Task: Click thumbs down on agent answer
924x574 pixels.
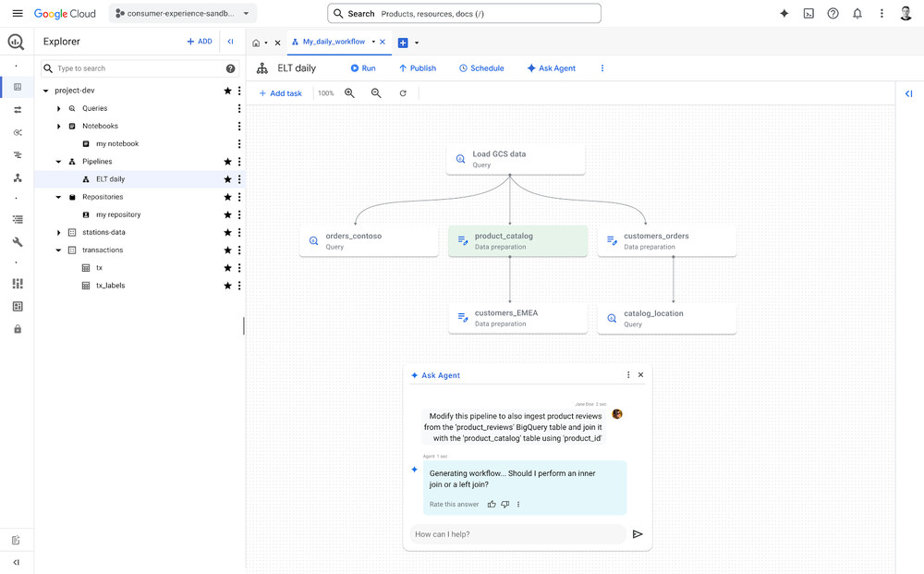Action: (505, 505)
